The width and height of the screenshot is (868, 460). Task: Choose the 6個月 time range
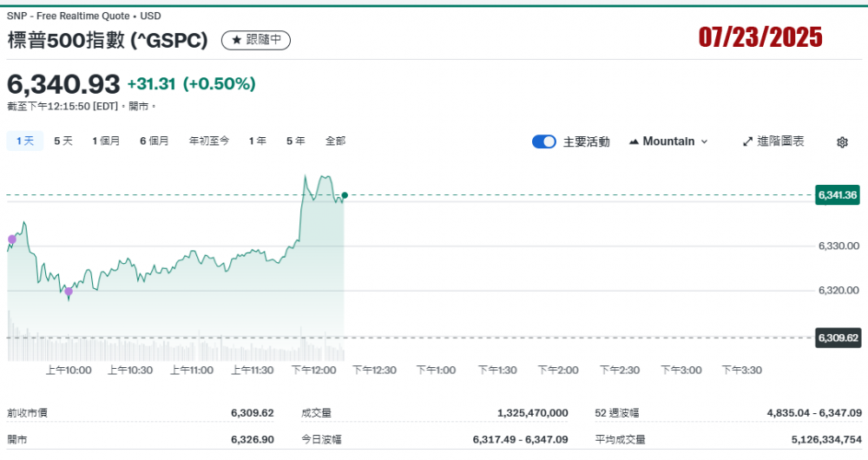[x=155, y=141]
